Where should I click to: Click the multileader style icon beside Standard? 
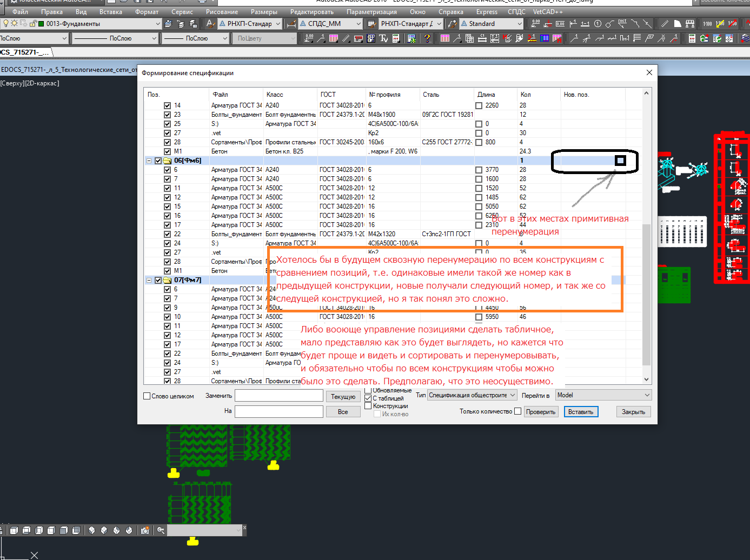(453, 24)
